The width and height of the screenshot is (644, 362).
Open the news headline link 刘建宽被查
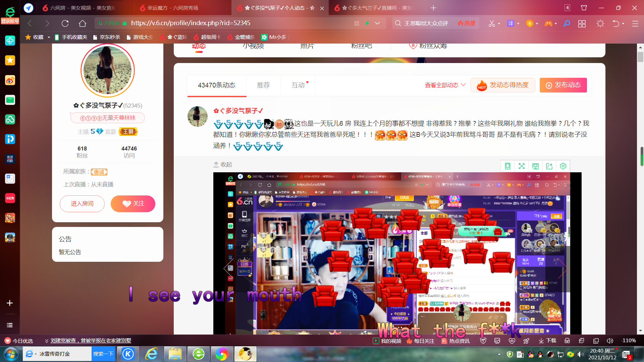pyautogui.click(x=91, y=341)
